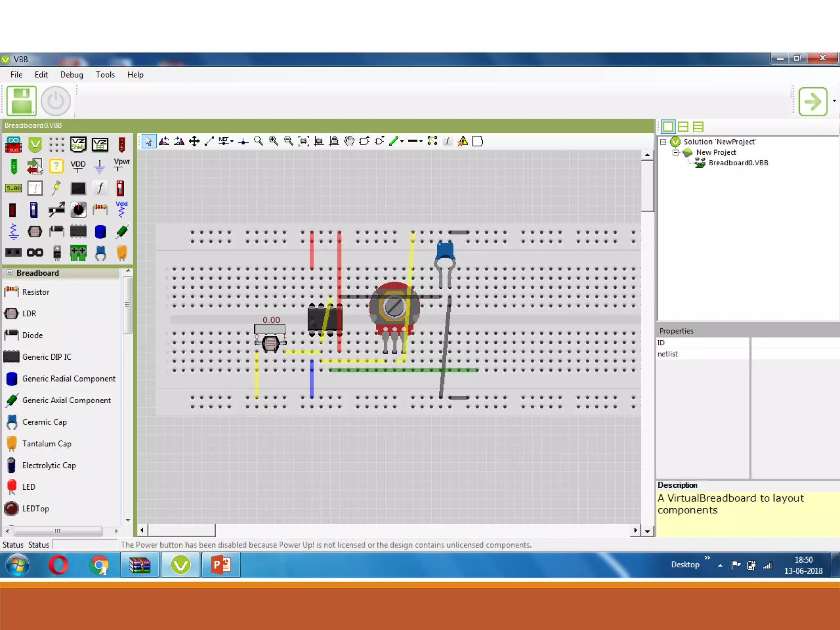Open the green wire color dropdown

tap(402, 141)
